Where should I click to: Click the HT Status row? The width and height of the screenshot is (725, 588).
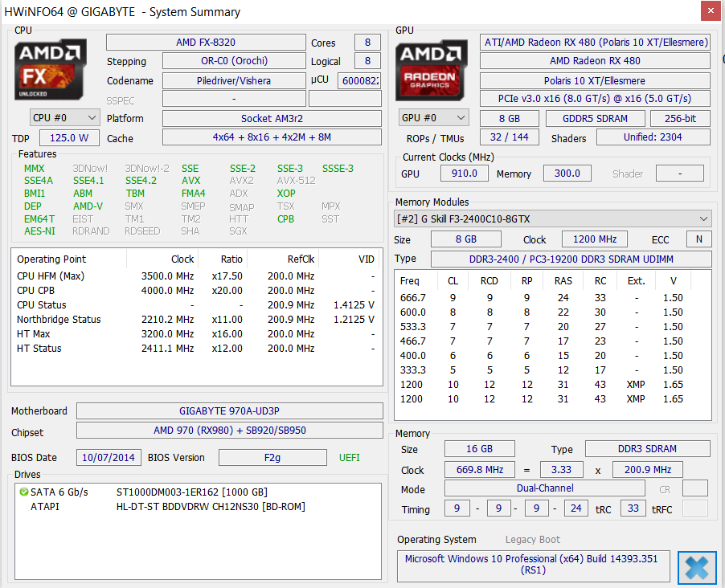tap(196, 348)
